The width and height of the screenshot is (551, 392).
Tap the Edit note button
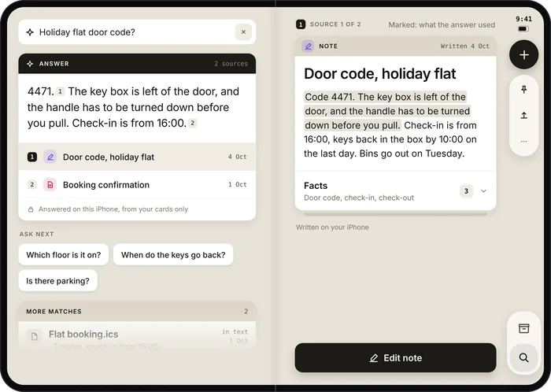[x=396, y=357]
